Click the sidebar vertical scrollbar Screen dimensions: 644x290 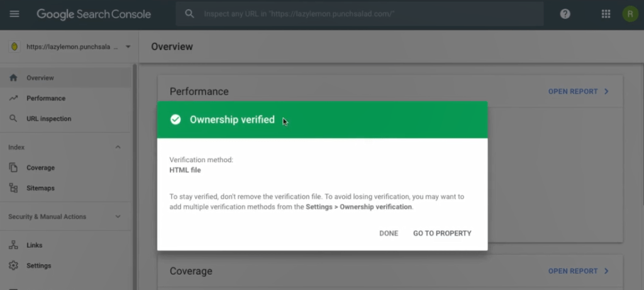135,177
